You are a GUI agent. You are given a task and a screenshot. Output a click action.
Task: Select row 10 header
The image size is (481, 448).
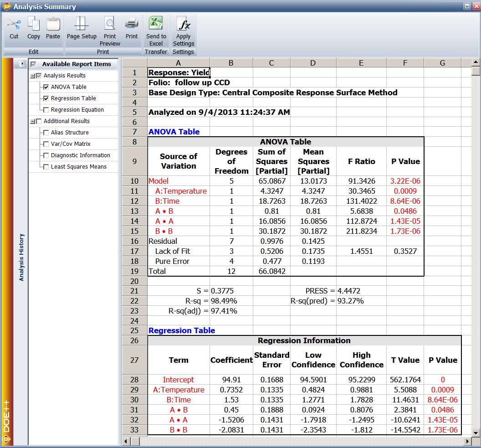[x=134, y=181]
